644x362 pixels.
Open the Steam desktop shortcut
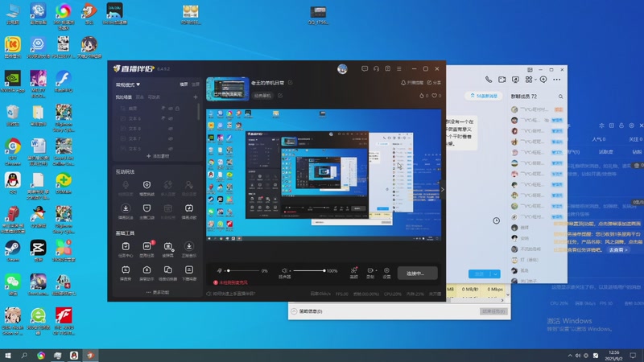13,251
